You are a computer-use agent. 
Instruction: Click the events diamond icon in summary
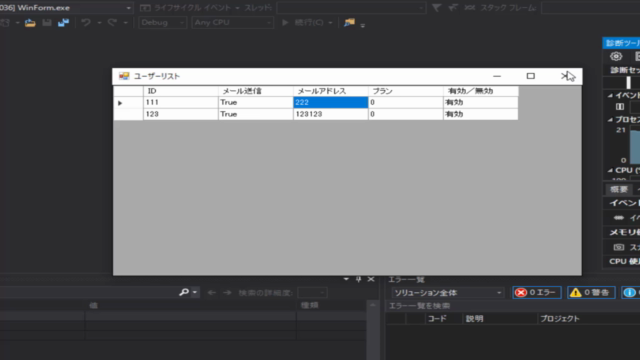pyautogui.click(x=618, y=218)
